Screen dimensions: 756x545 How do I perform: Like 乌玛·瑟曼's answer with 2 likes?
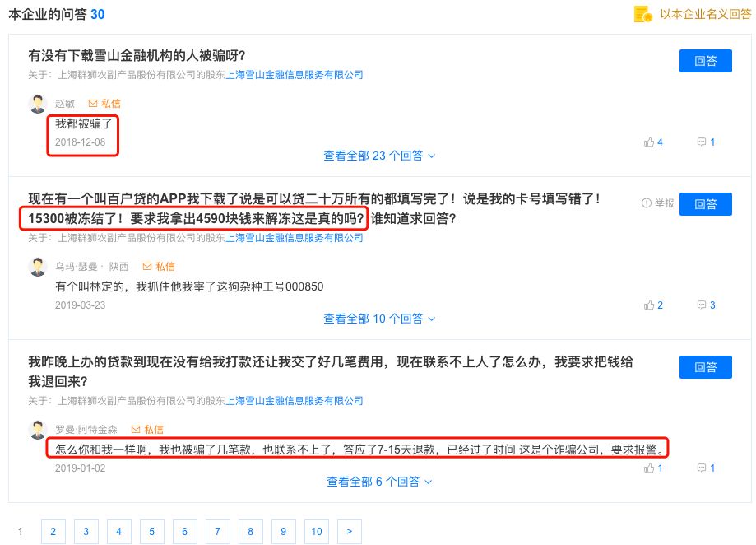tap(653, 305)
